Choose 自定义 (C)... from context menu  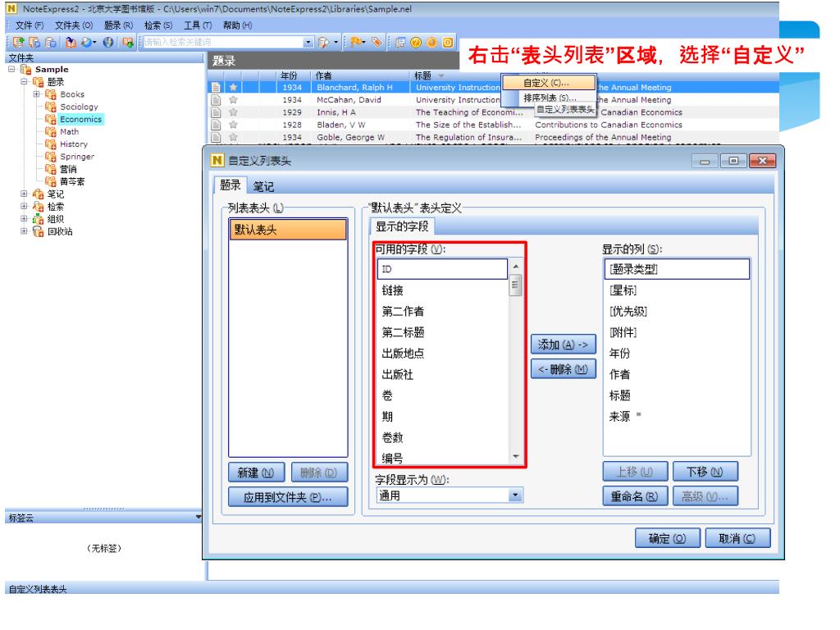pyautogui.click(x=549, y=83)
